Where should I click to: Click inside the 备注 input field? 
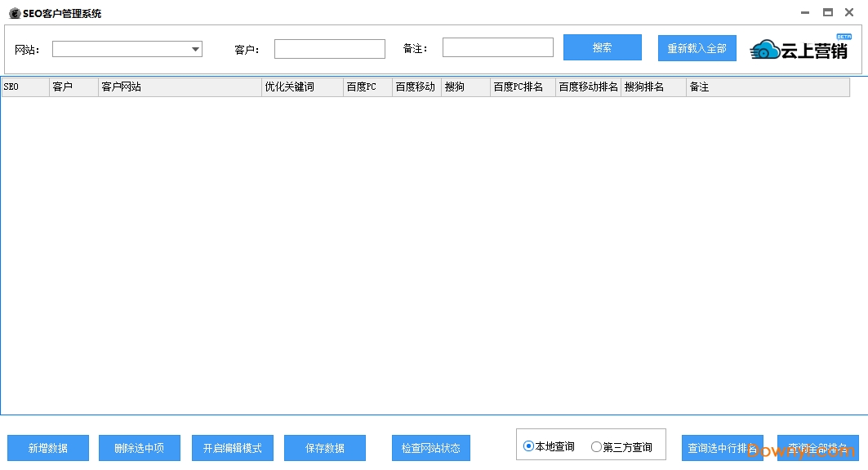coord(497,47)
